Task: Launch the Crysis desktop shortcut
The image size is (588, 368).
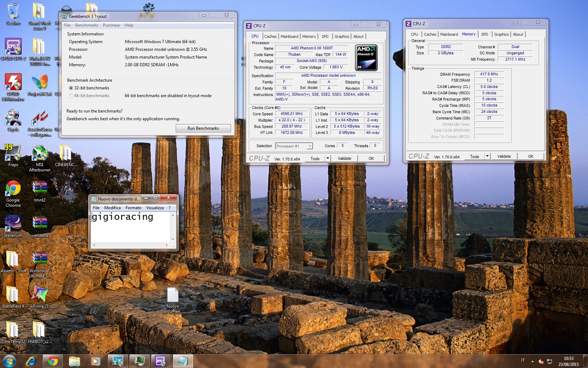Action: (13, 120)
